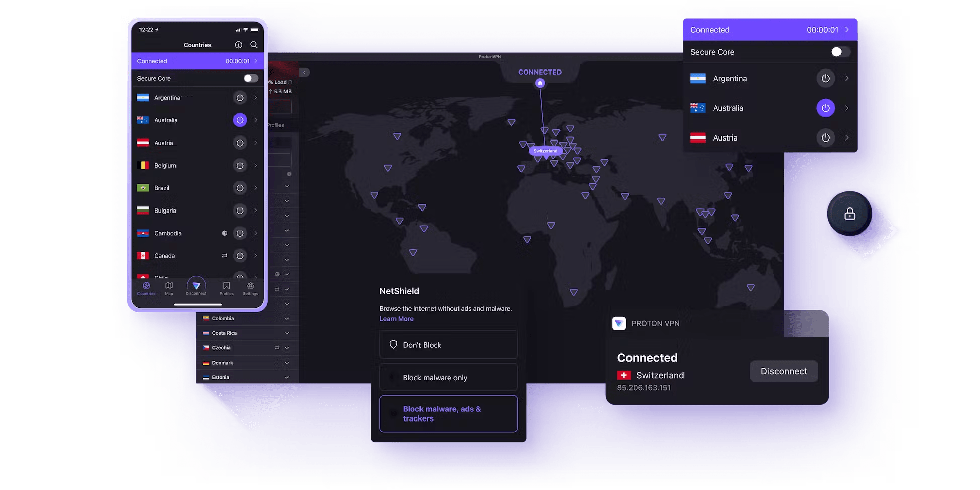Click the Disconnect button next to Switzerland
Image resolution: width=980 pixels, height=490 pixels.
point(784,371)
